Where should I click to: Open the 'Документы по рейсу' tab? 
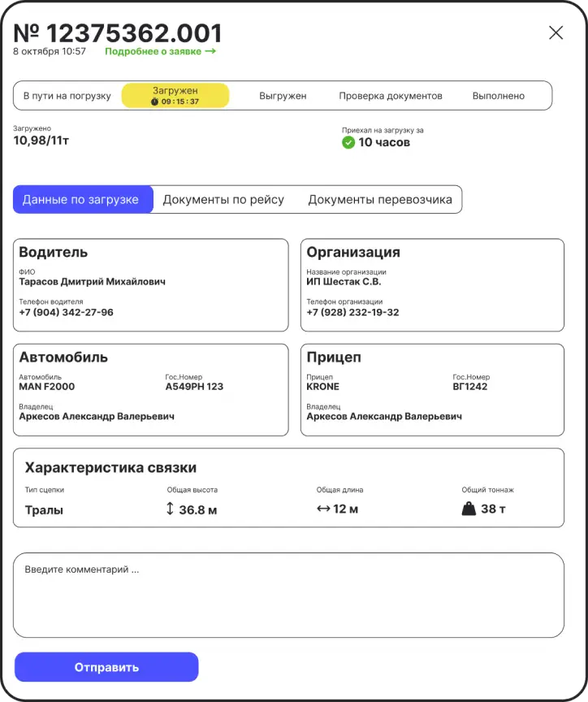coord(223,200)
